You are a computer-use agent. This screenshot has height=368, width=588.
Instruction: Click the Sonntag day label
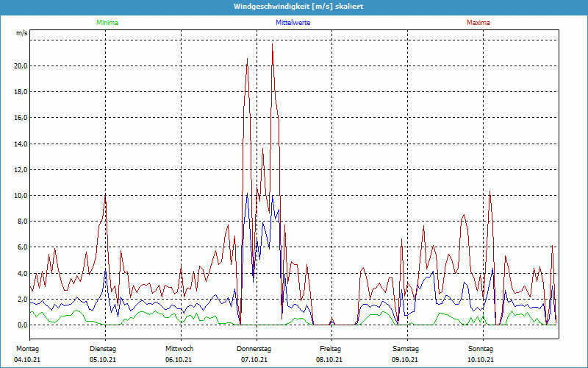click(481, 349)
